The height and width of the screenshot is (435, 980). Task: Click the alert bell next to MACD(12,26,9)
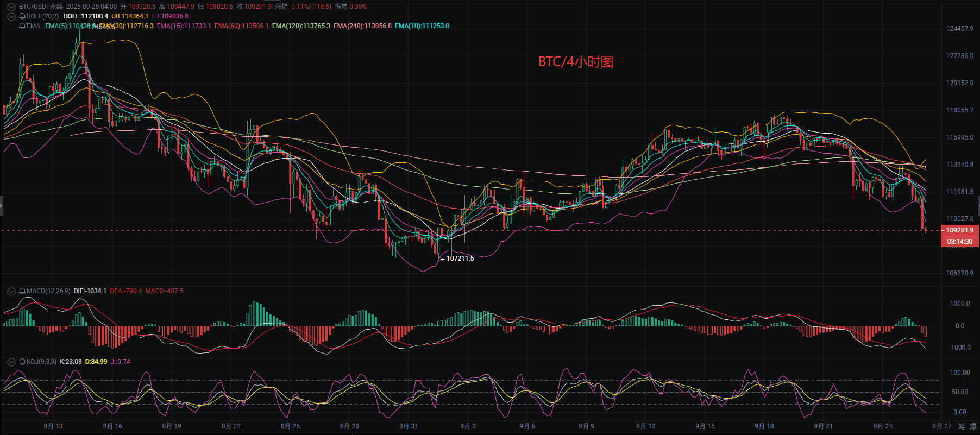tap(22, 291)
